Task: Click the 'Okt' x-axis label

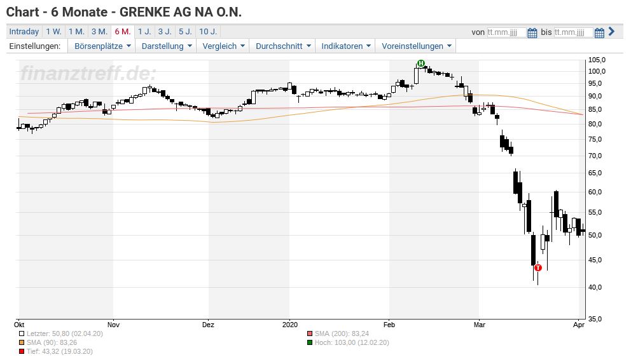Action: tap(19, 325)
